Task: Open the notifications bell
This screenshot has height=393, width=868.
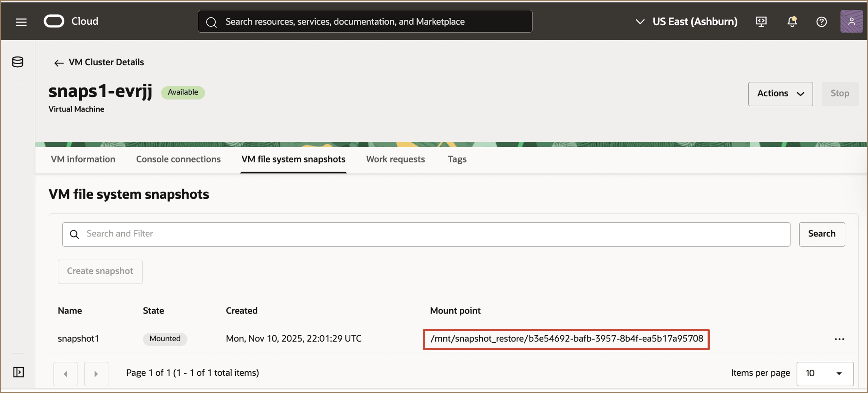Action: point(792,22)
